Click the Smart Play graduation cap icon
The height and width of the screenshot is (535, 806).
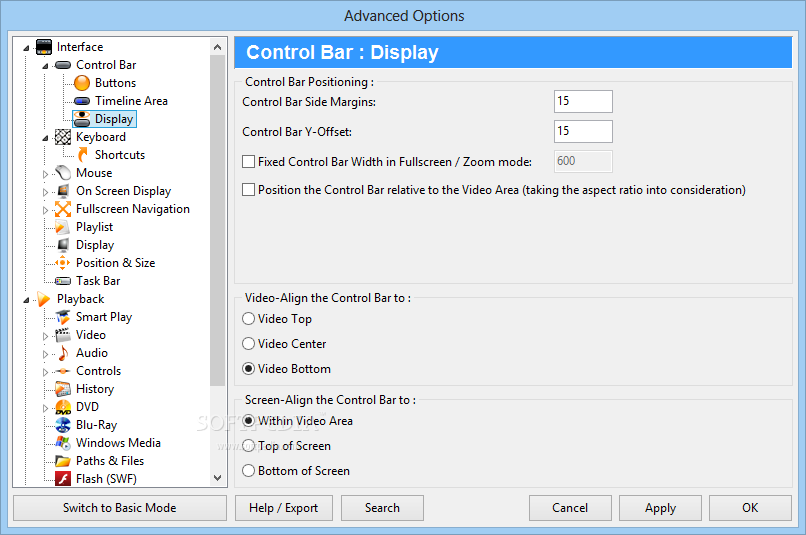63,317
